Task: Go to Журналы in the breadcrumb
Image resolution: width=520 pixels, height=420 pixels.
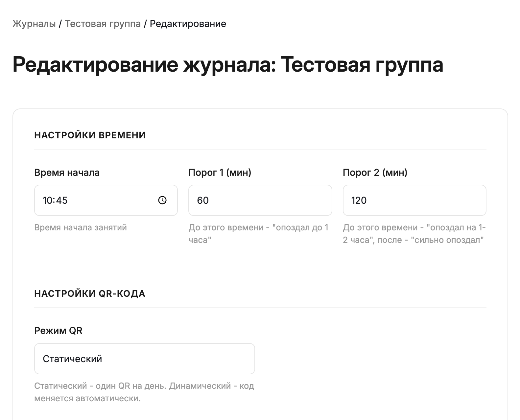Action: pos(34,24)
